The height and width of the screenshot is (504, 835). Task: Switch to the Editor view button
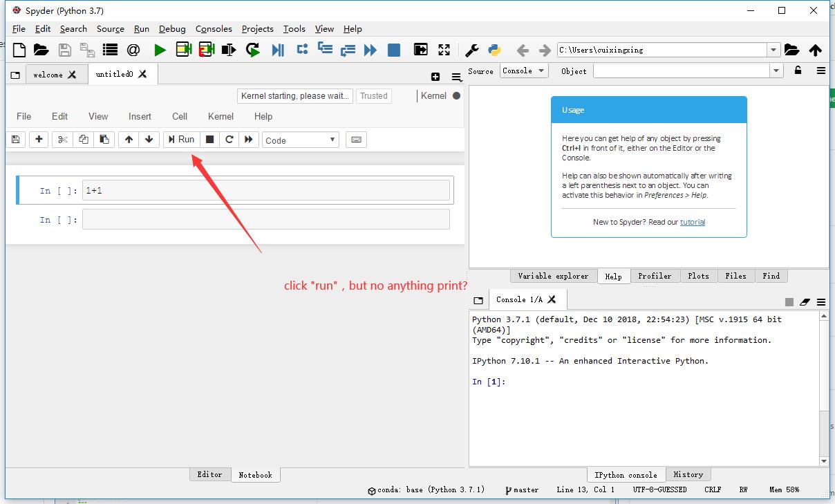tap(209, 474)
